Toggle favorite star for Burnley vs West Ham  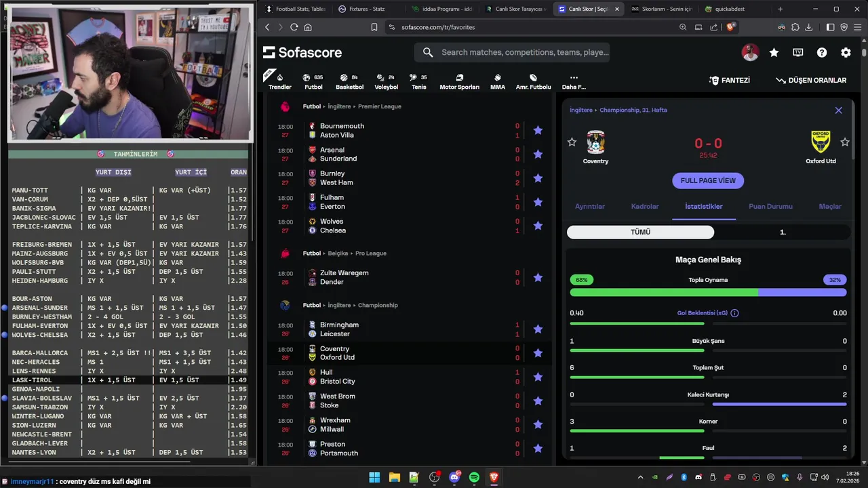click(538, 178)
